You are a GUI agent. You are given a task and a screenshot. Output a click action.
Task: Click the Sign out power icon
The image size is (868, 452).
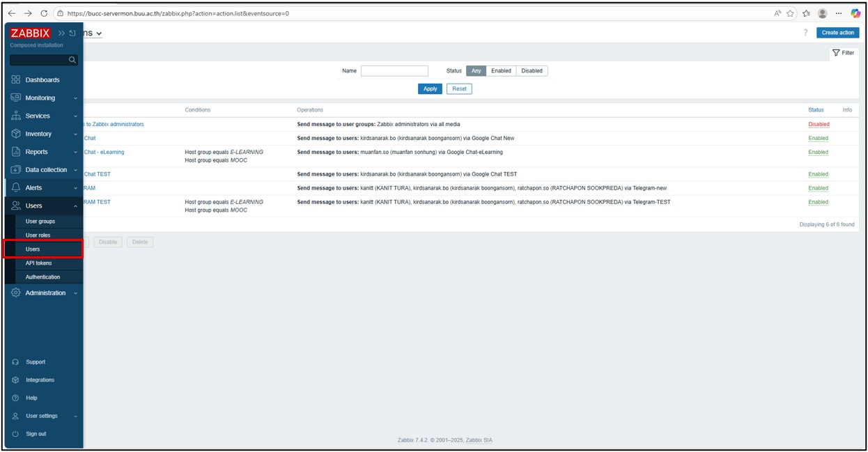15,434
